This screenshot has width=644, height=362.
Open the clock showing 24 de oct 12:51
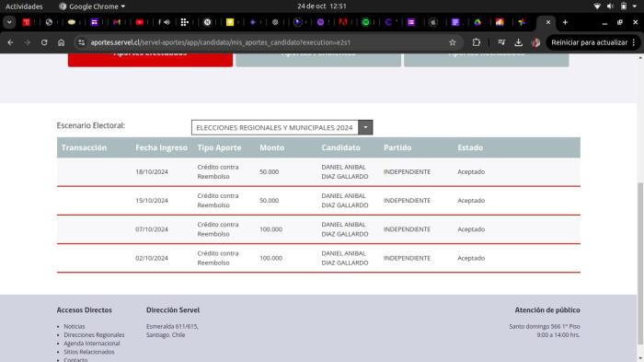coord(322,6)
